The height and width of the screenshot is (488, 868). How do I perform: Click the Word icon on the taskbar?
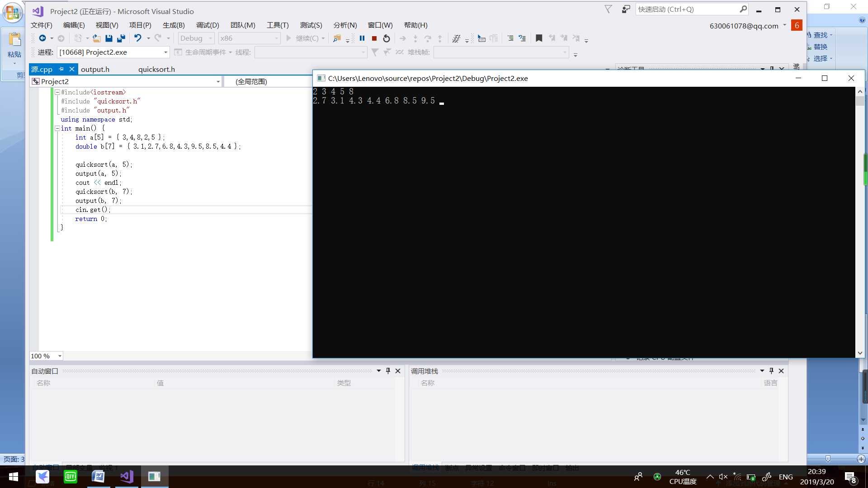(x=98, y=477)
